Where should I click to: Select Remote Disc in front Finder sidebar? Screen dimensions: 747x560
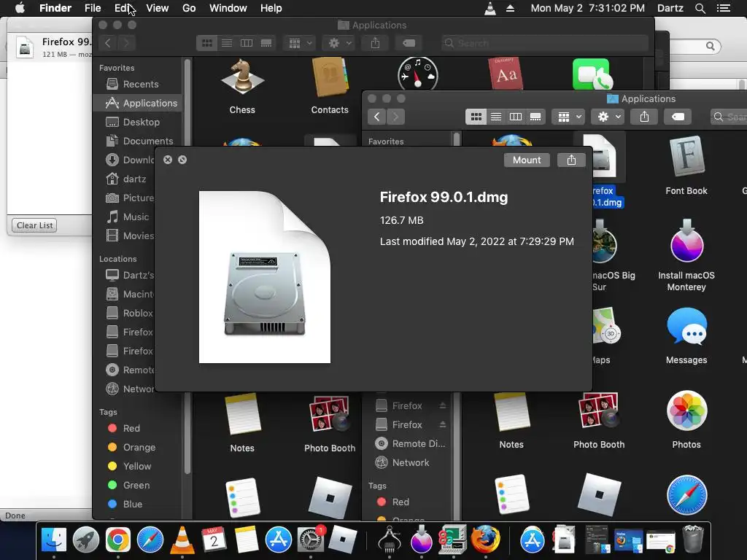410,444
